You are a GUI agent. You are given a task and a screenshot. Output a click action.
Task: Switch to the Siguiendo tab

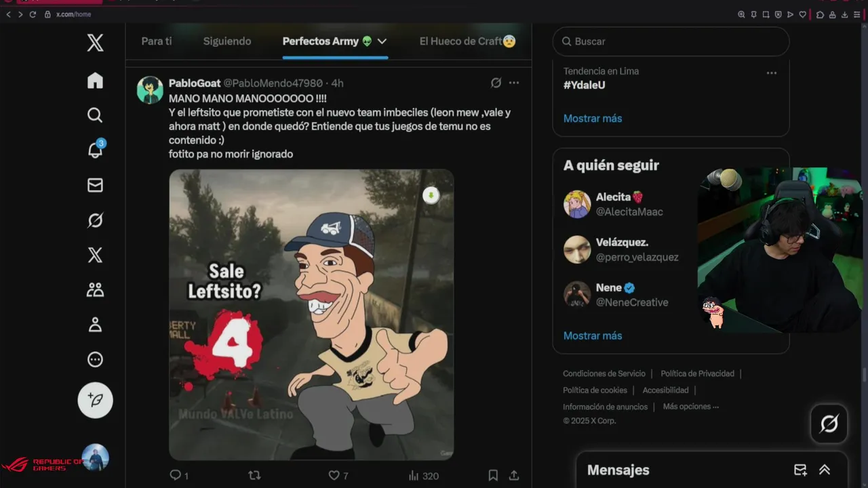tap(227, 41)
